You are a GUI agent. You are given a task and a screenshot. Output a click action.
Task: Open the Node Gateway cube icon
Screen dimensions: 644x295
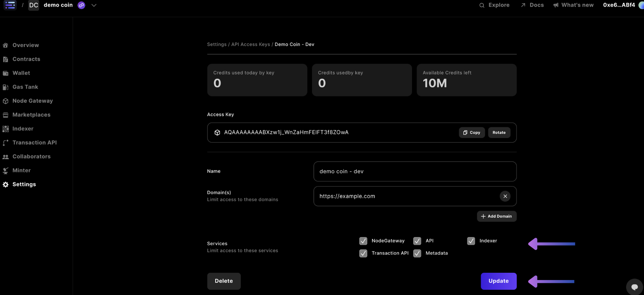[5, 101]
